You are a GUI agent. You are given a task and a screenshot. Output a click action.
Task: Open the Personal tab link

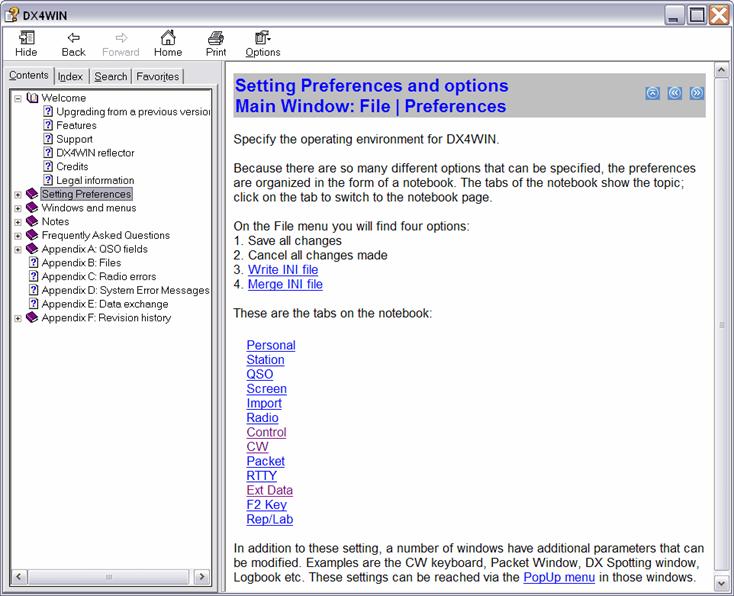tap(271, 345)
